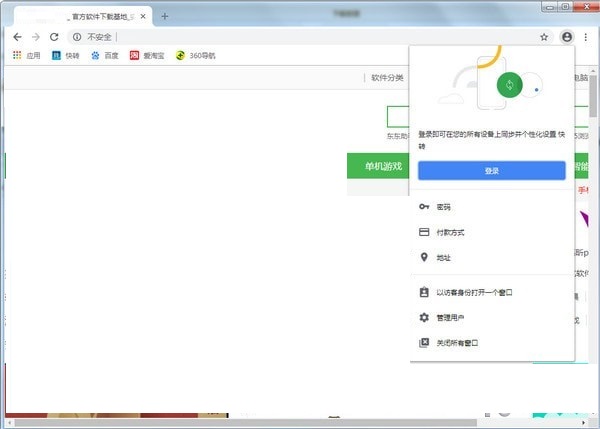This screenshot has height=429, width=600.
Task: Open the 快转 bookmark
Action: 65,55
